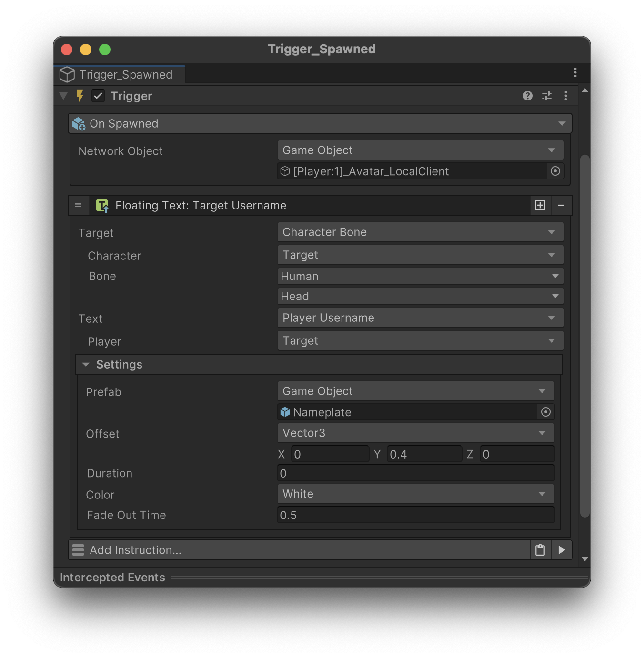Disable the Trigger component checkbox

[x=98, y=96]
